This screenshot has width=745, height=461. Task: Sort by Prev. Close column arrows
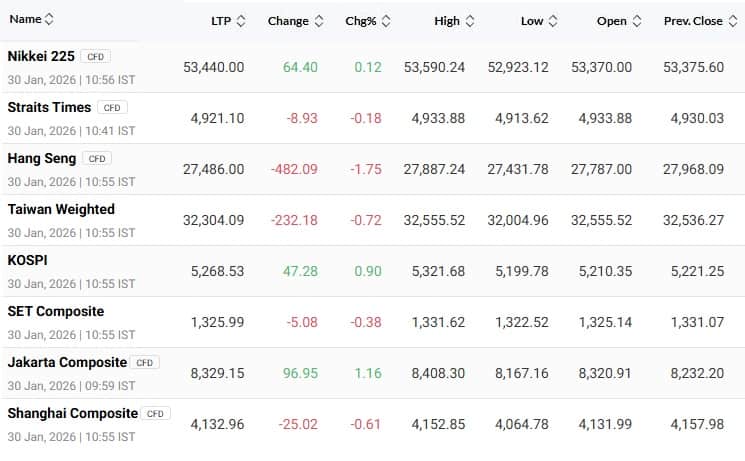(733, 21)
